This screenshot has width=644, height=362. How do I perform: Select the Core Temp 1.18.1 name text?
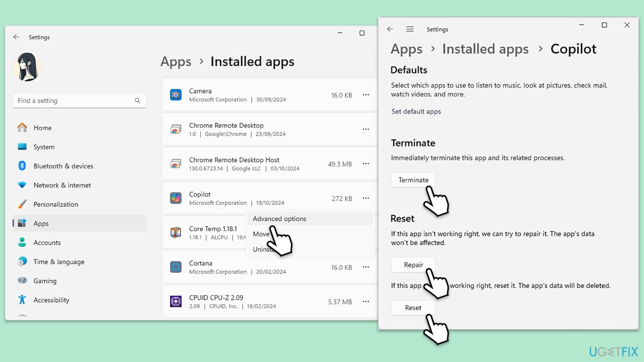tap(213, 229)
